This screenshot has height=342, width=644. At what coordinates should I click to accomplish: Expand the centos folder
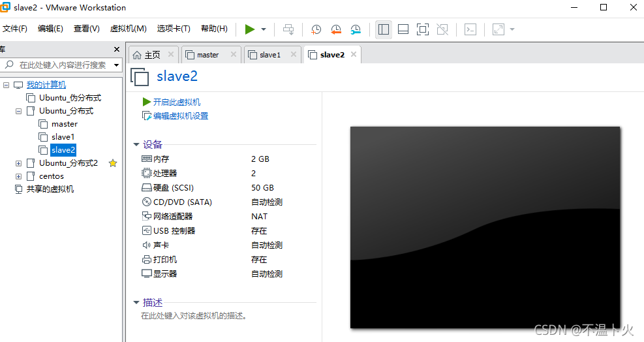click(x=18, y=176)
